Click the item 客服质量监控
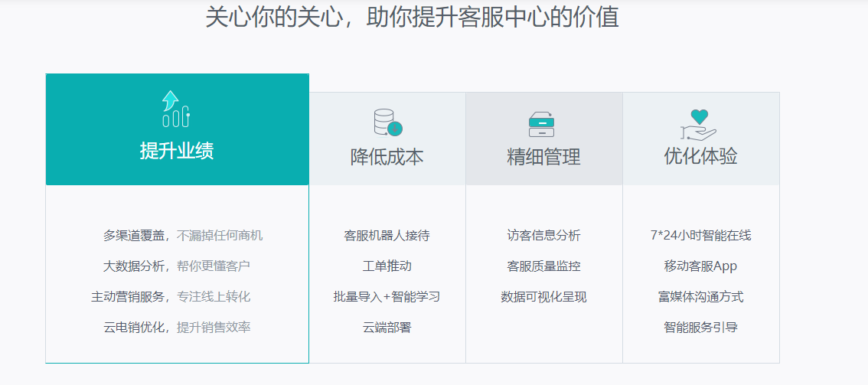Viewport: 868px width, 385px height. click(543, 266)
